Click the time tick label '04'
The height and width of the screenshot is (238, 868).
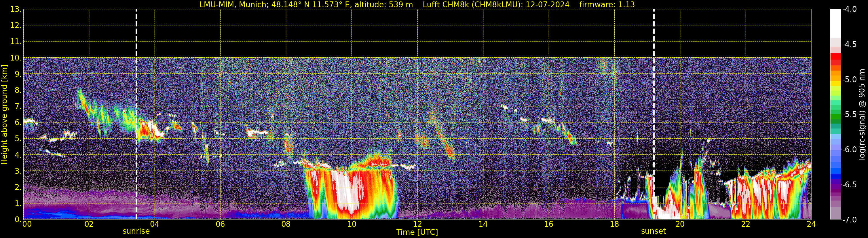click(x=155, y=224)
